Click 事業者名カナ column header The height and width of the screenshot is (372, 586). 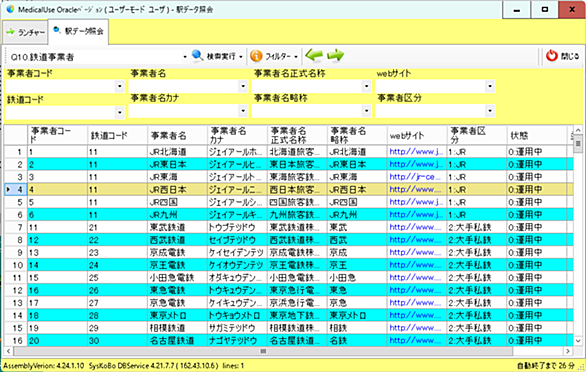(x=237, y=135)
